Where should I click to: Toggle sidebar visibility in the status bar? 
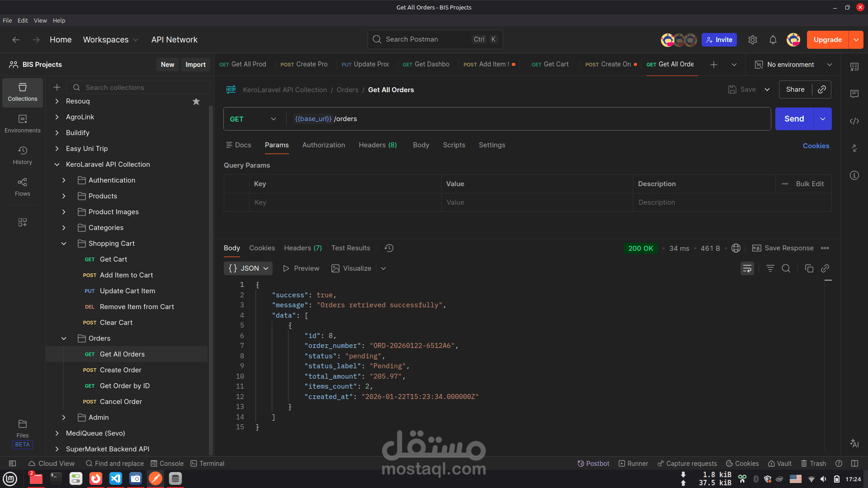coord(13,464)
